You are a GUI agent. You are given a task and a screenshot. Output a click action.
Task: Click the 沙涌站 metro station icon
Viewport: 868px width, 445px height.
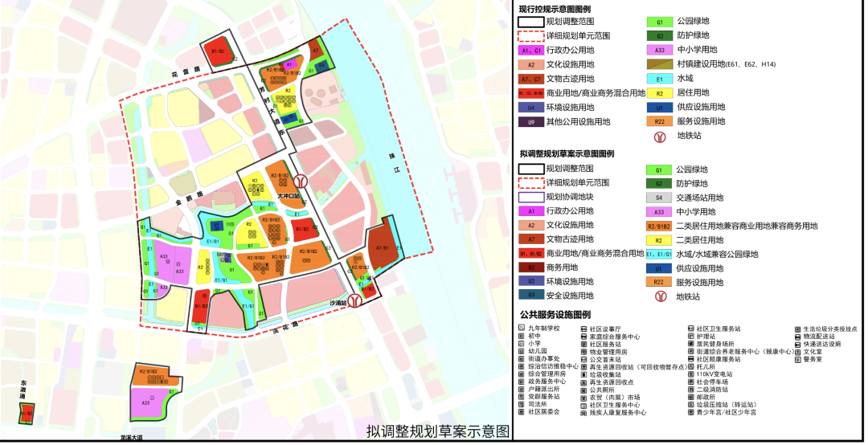pyautogui.click(x=353, y=301)
